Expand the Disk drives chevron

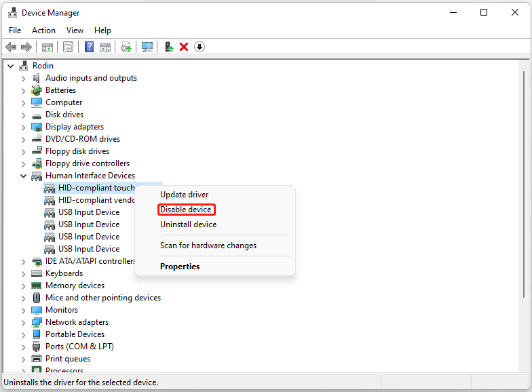click(x=23, y=115)
